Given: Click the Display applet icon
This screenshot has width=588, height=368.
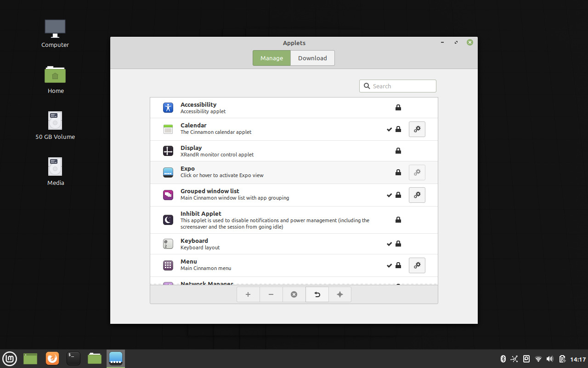Looking at the screenshot, I should click(168, 151).
